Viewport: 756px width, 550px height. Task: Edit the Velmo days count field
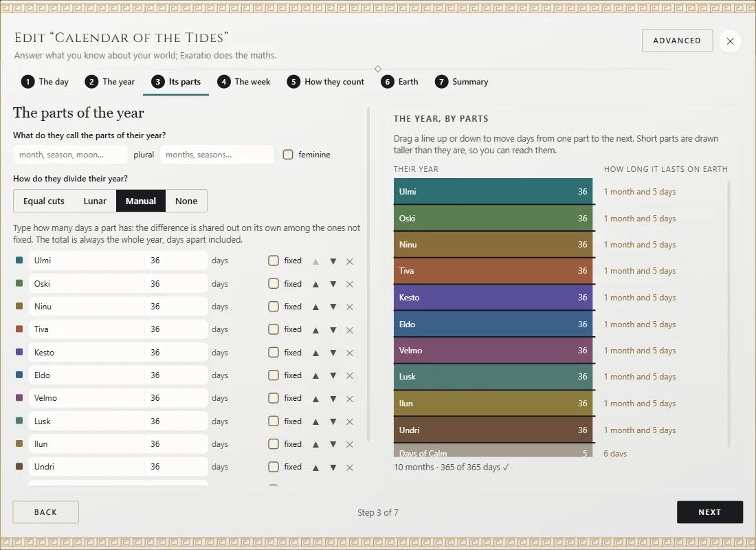[x=177, y=398]
